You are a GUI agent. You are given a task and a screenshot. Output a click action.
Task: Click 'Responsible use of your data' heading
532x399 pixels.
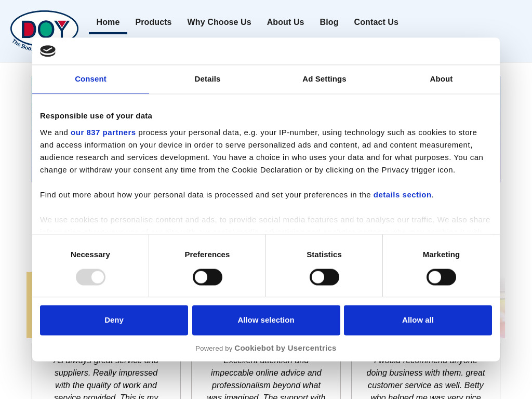click(96, 116)
